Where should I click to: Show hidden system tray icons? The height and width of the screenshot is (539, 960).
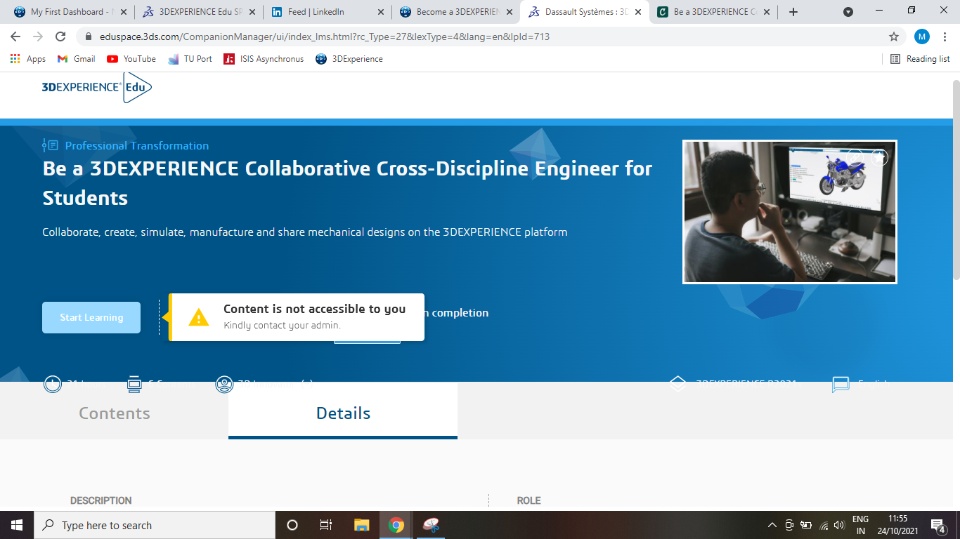[772, 525]
